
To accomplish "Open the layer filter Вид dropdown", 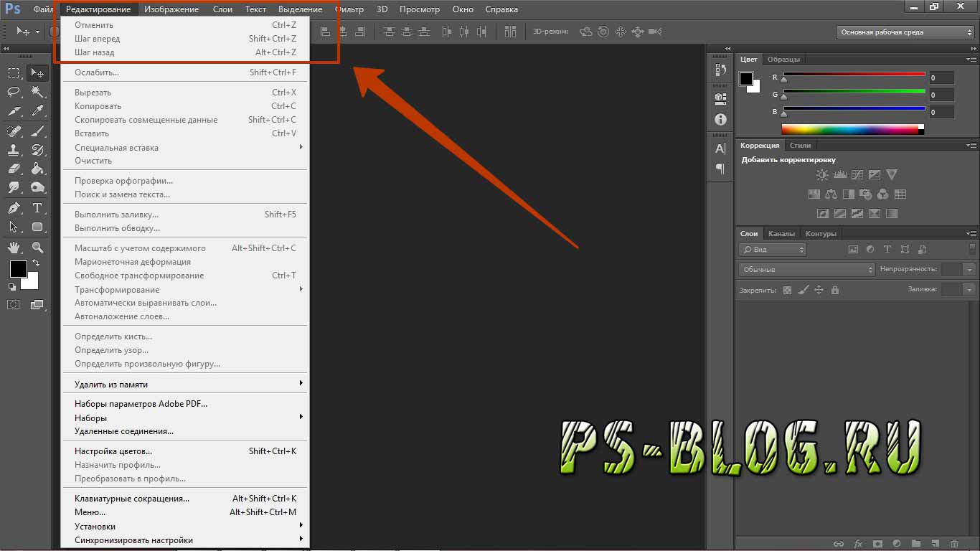I will tap(773, 250).
